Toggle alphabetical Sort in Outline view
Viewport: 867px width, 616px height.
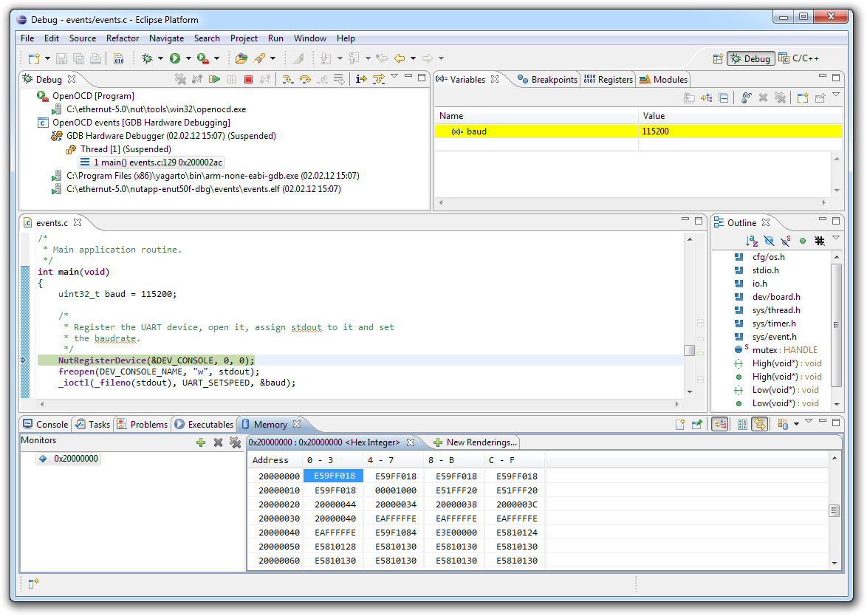point(752,241)
